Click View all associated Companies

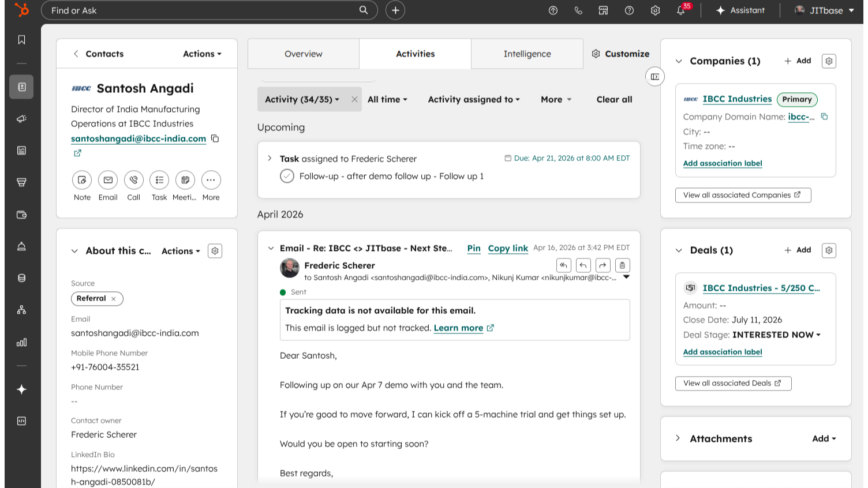pos(743,195)
